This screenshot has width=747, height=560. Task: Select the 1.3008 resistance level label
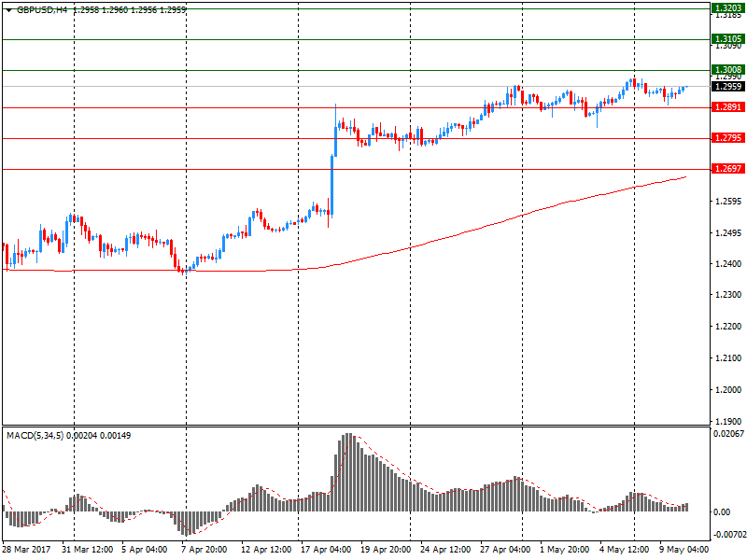(728, 69)
